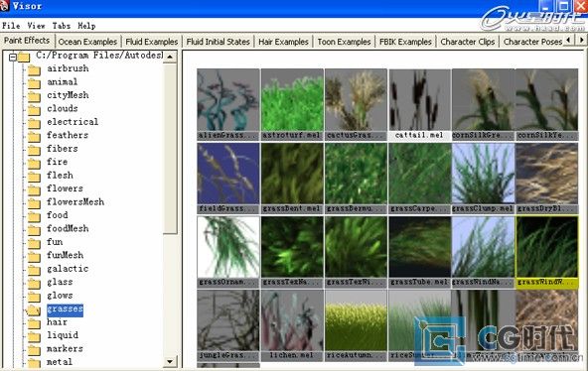The image size is (588, 371).
Task: Switch to the Toon Examples tab
Action: click(x=344, y=42)
